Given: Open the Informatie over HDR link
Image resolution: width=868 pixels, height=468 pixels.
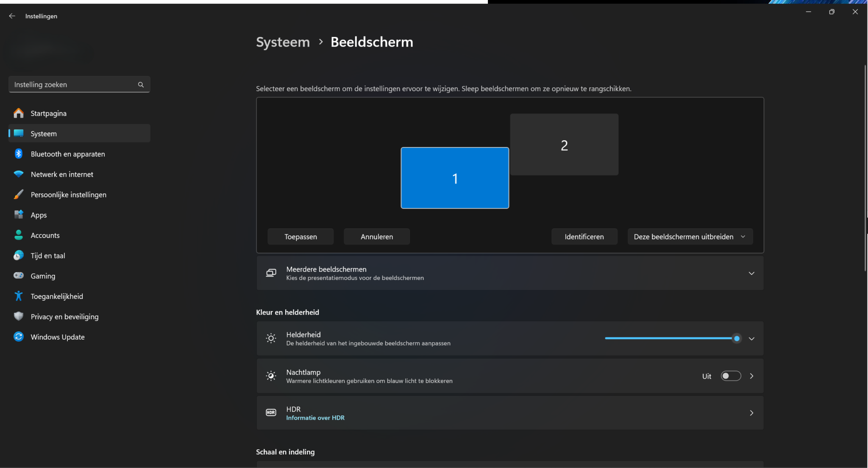Looking at the screenshot, I should tap(315, 418).
